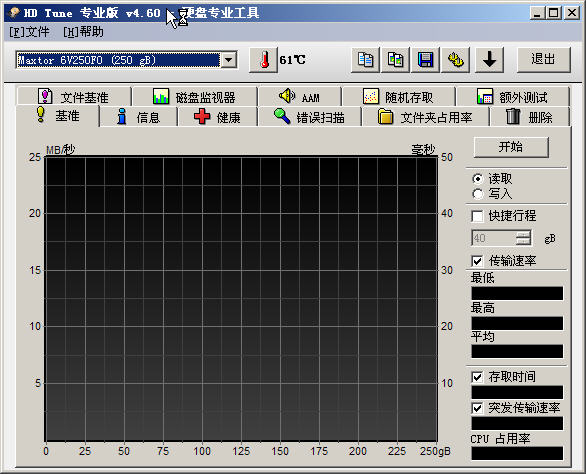
Task: Toggle the 存取时间 checkbox
Action: pyautogui.click(x=477, y=377)
